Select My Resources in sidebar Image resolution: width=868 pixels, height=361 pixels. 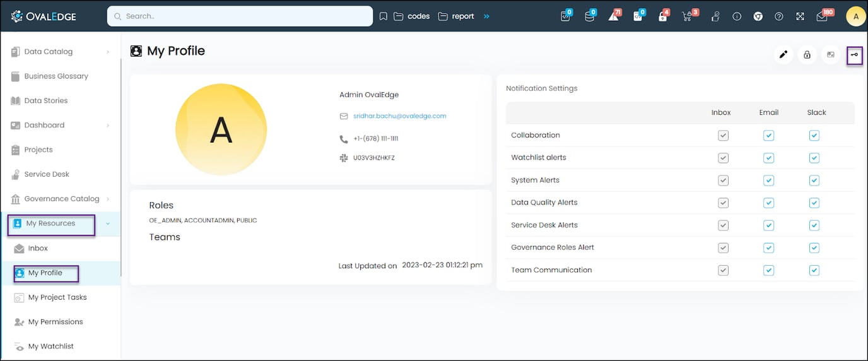(x=50, y=223)
